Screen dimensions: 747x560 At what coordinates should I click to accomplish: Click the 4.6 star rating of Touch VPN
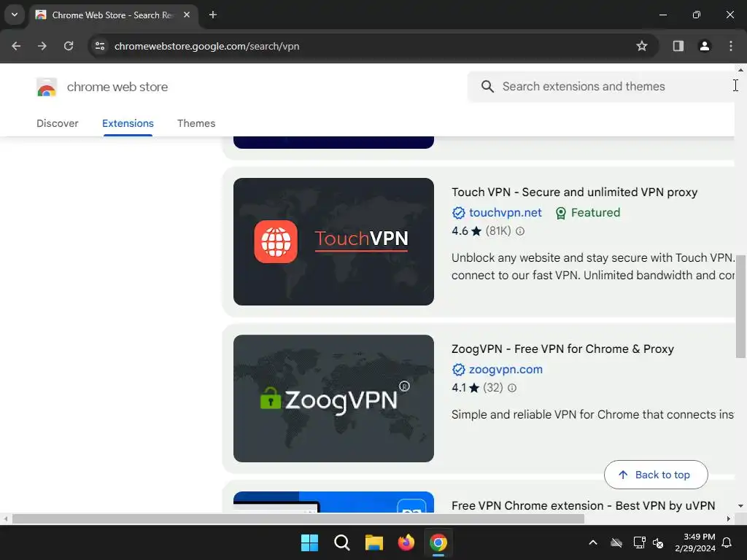(x=466, y=231)
